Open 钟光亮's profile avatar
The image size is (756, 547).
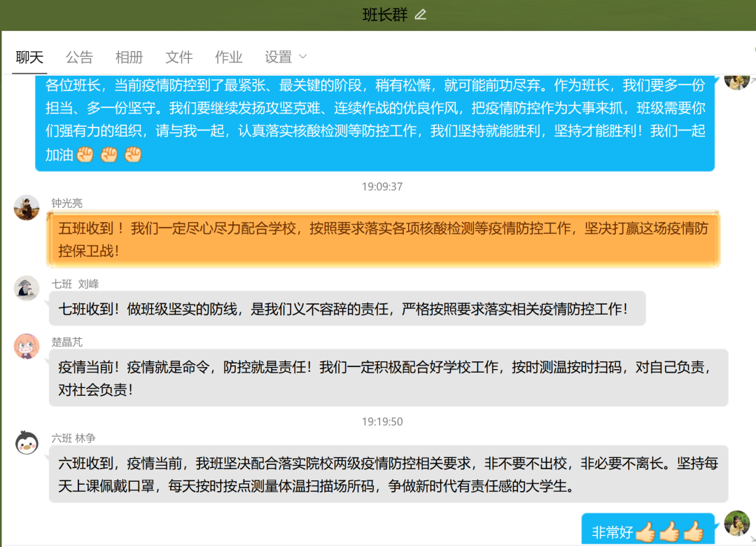(x=27, y=208)
